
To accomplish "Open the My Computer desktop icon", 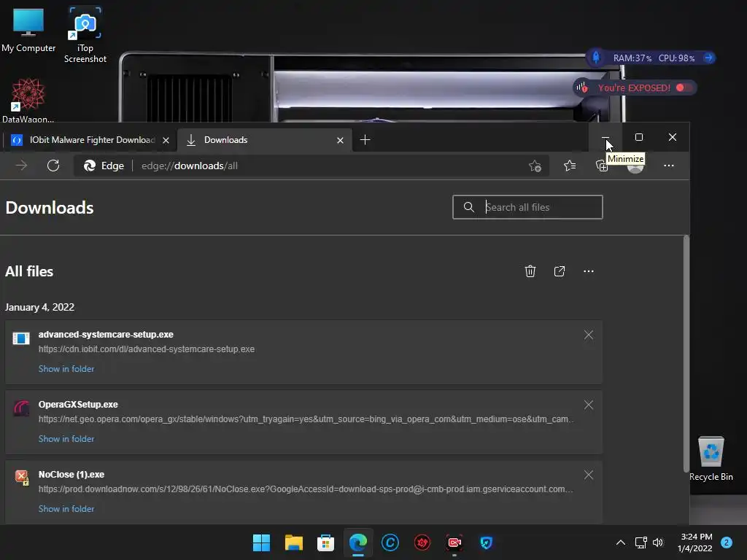I will pyautogui.click(x=28, y=29).
